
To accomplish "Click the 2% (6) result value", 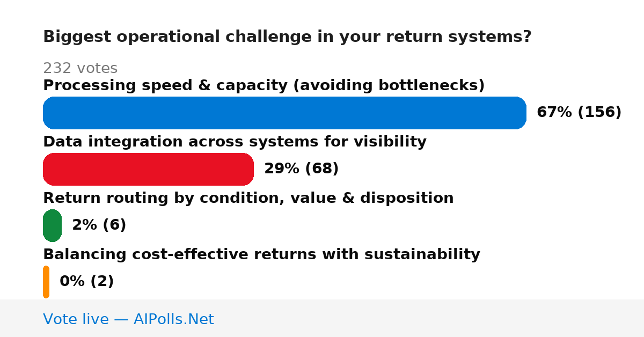I will tap(99, 225).
